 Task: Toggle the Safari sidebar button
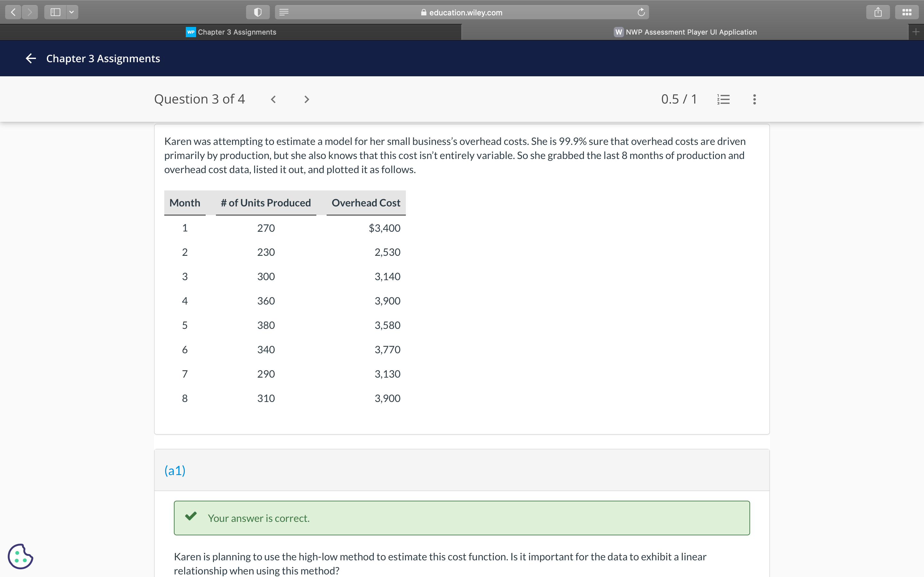pyautogui.click(x=56, y=12)
